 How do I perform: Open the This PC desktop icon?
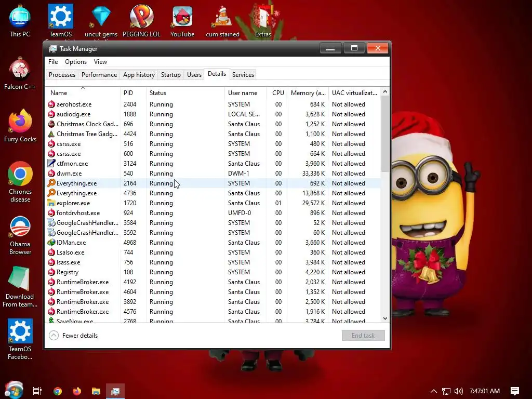point(20,20)
